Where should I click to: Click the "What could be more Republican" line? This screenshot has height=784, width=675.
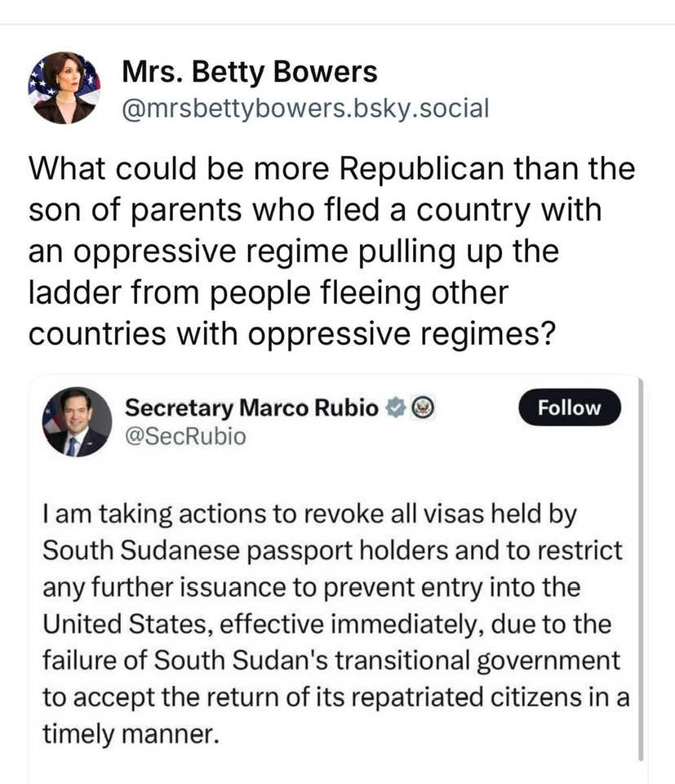click(331, 169)
